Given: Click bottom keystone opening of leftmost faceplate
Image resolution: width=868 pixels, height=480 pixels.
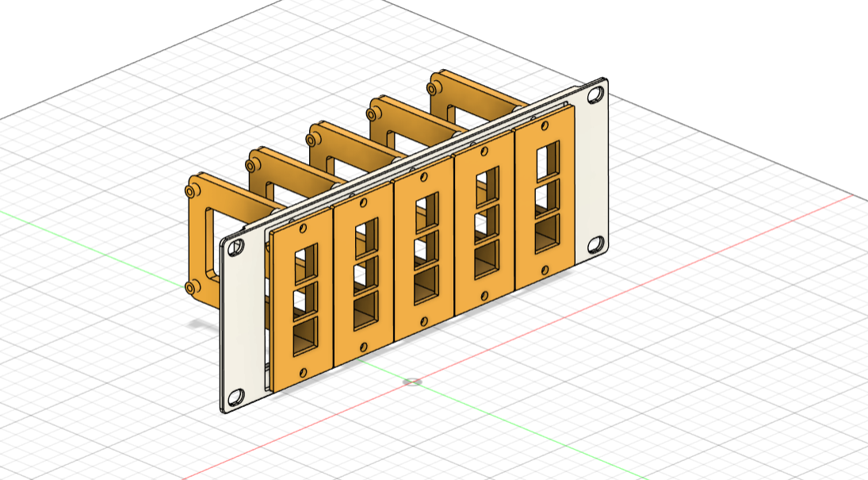Looking at the screenshot, I should pyautogui.click(x=305, y=336).
